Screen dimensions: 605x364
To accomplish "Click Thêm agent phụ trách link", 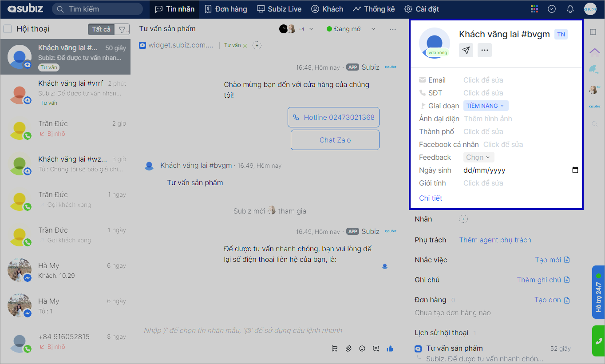I will point(495,240).
